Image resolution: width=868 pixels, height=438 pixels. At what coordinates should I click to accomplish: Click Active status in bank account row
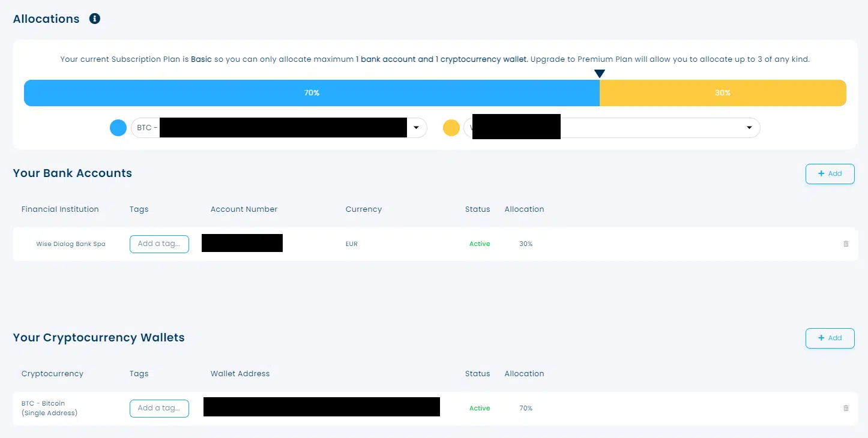(x=480, y=244)
